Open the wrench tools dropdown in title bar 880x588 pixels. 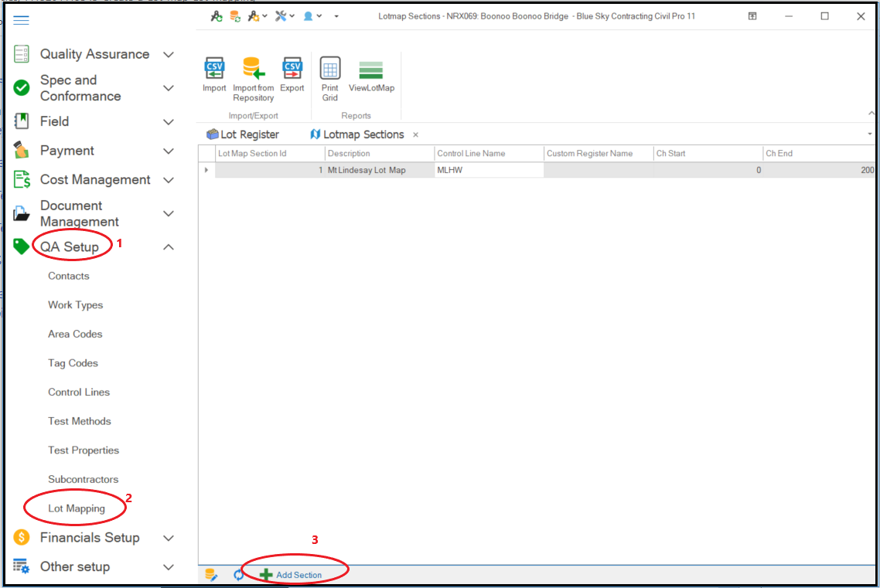pyautogui.click(x=285, y=16)
